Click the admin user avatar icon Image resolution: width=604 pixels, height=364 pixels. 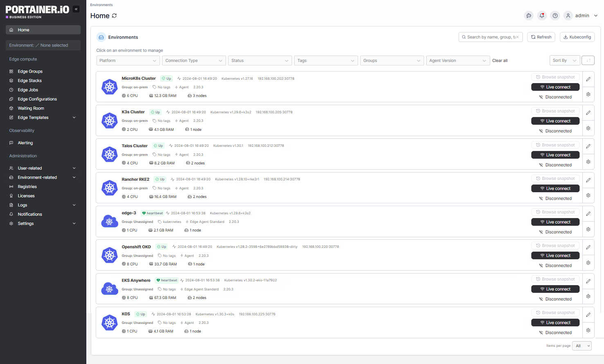coord(568,16)
